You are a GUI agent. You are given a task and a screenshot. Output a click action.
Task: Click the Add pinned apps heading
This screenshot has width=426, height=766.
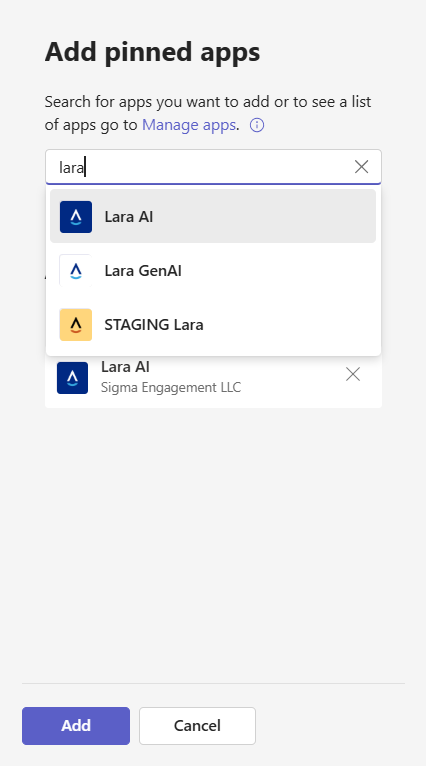pyautogui.click(x=152, y=52)
